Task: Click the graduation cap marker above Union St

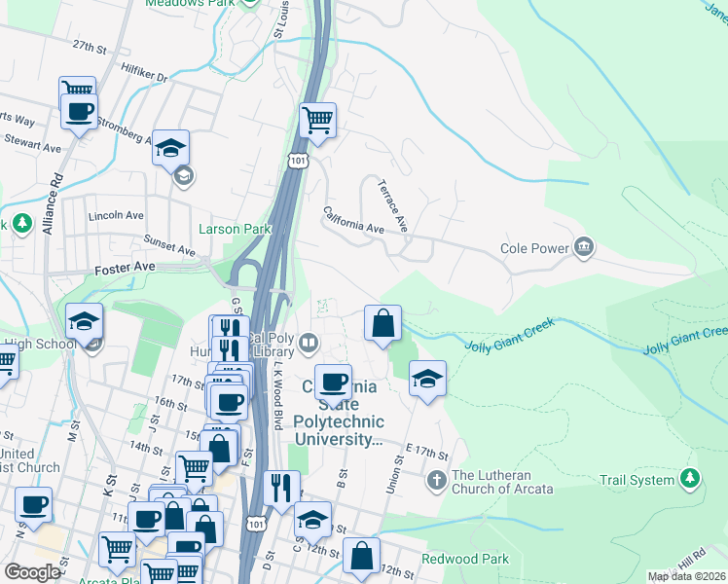Action: [x=427, y=379]
